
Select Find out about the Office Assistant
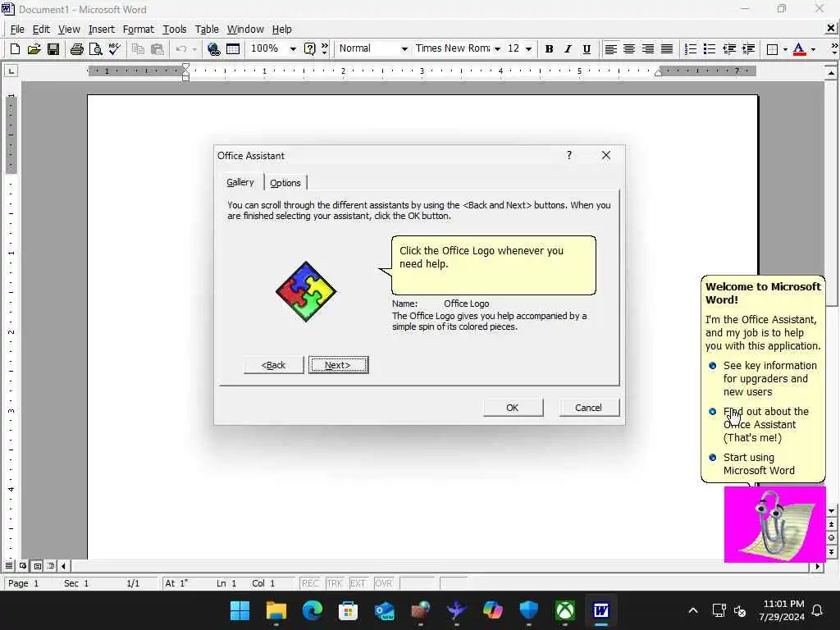[x=760, y=424]
